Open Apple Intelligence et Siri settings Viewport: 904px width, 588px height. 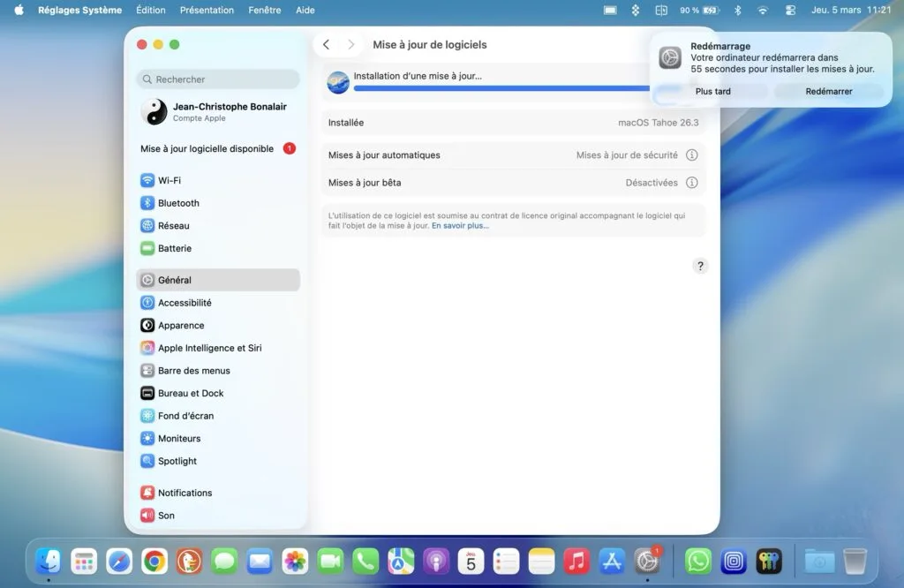[x=218, y=348]
